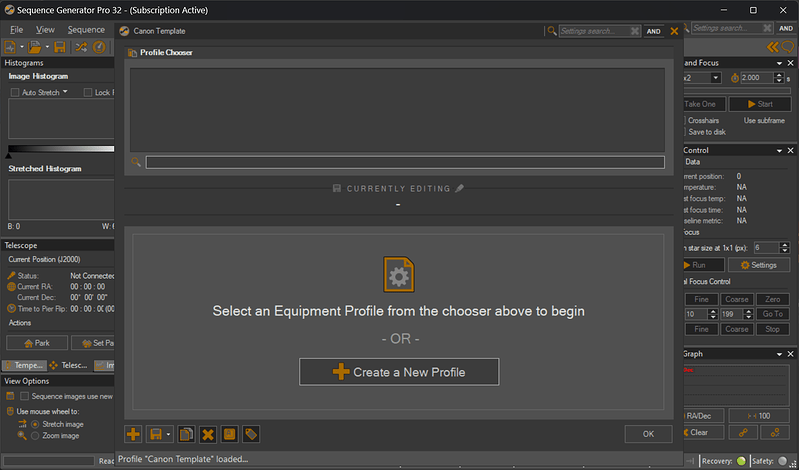Click the Park button in Telescope panel
799x470 pixels.
[37, 343]
